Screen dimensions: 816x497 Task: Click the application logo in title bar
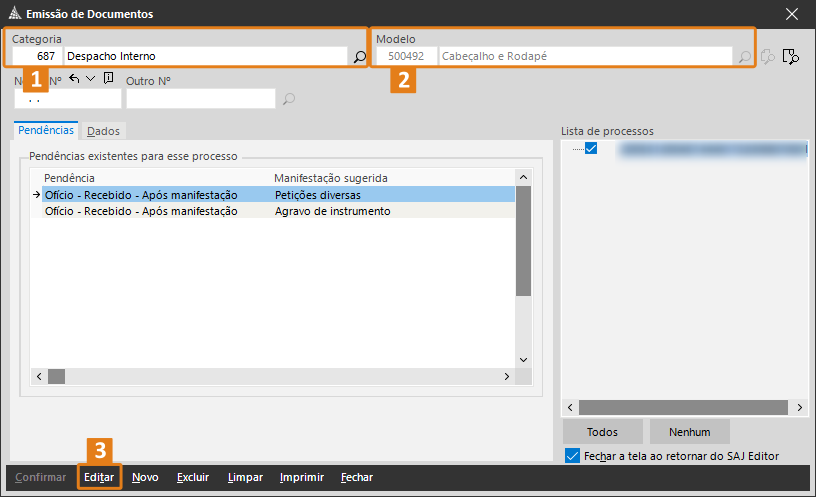click(14, 14)
